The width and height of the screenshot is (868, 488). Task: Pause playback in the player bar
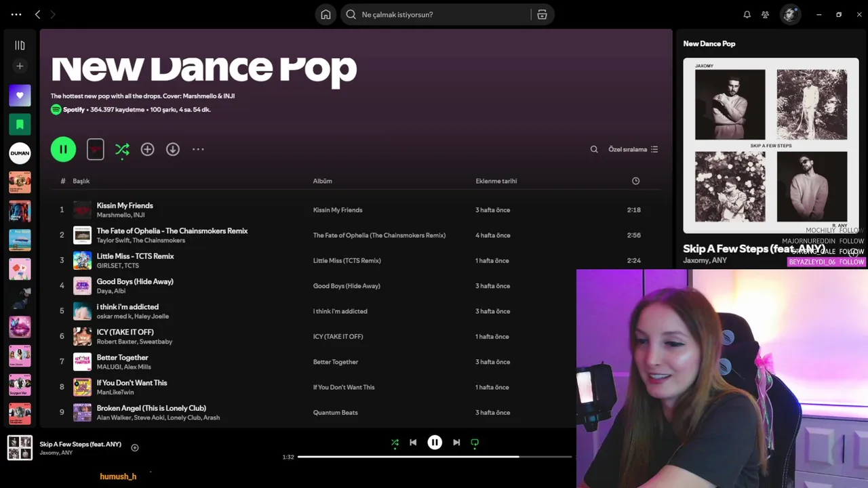coord(435,443)
